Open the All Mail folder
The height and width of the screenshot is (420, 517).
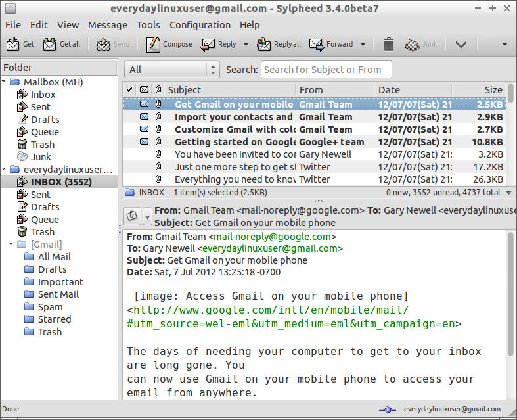point(55,257)
